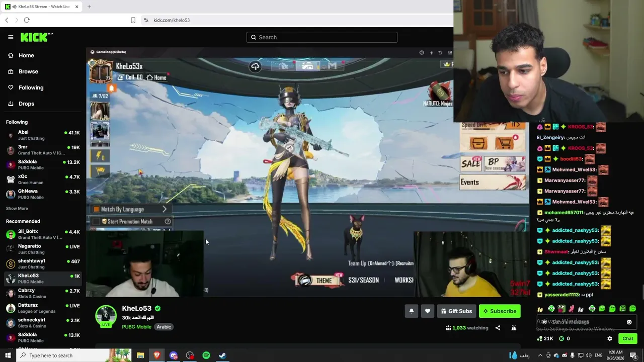The width and height of the screenshot is (644, 362).
Task: Turn on notifications with the bell button
Action: [x=411, y=311]
